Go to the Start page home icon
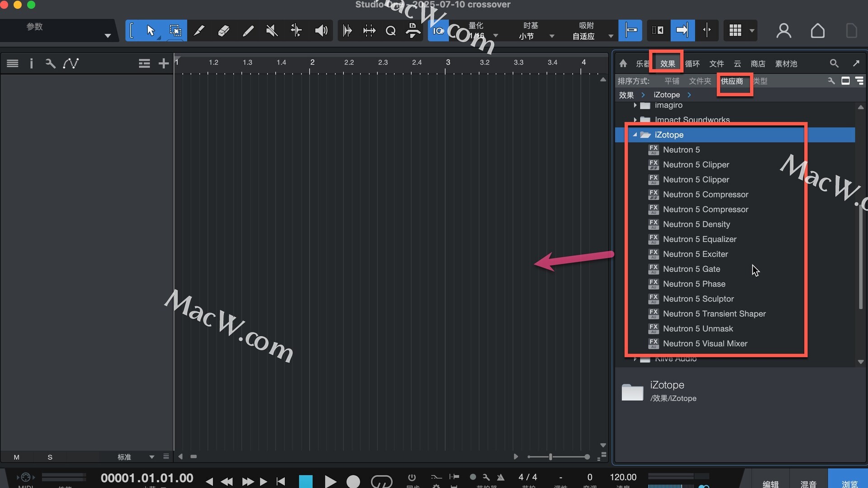Image resolution: width=868 pixels, height=488 pixels. click(817, 31)
